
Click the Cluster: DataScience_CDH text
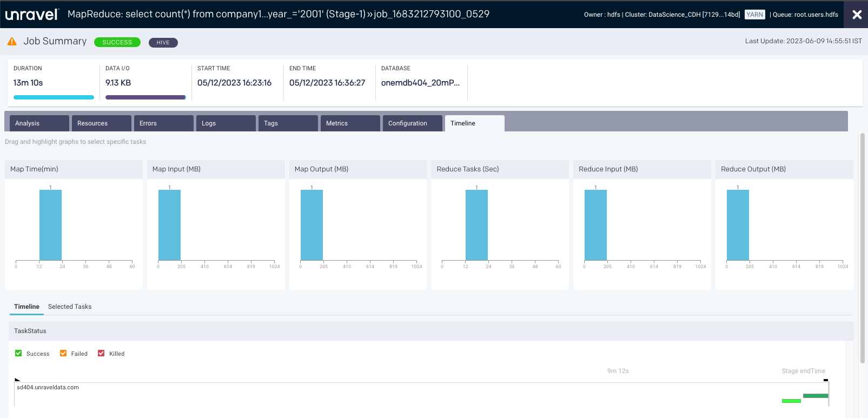click(683, 15)
